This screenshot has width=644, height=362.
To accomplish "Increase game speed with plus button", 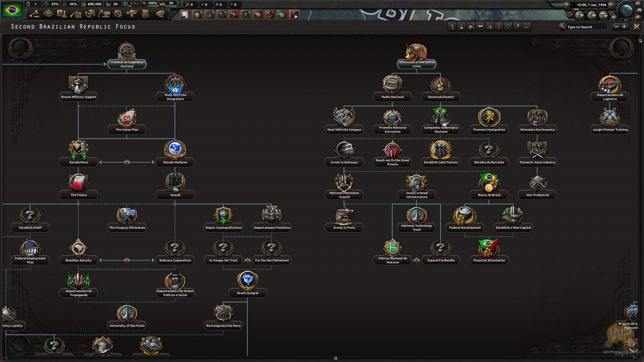I will (611, 5).
